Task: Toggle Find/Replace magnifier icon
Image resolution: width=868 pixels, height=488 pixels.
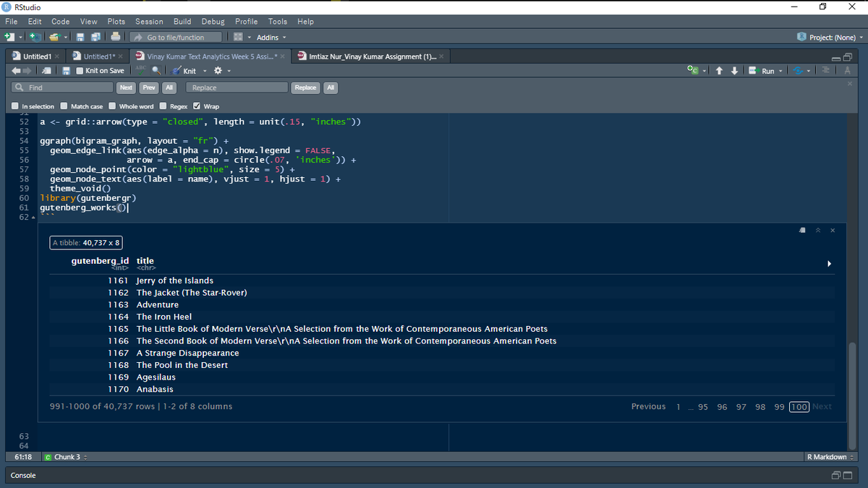Action: (156, 70)
